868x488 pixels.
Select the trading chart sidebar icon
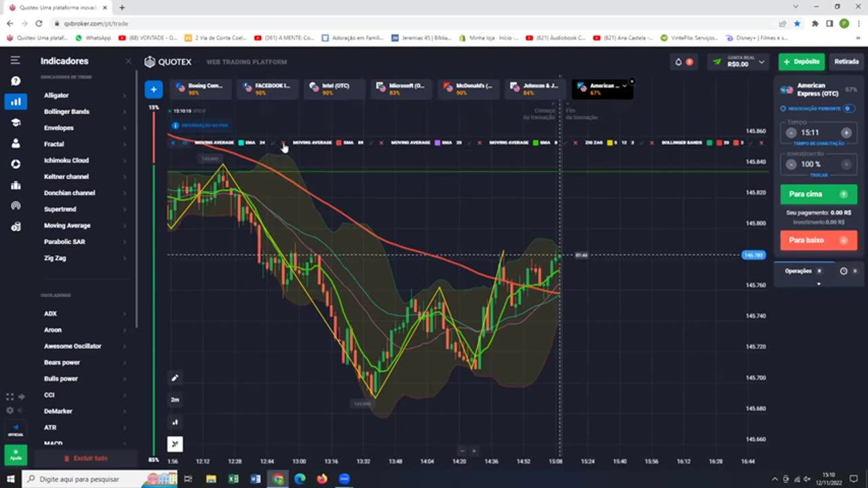point(16,102)
